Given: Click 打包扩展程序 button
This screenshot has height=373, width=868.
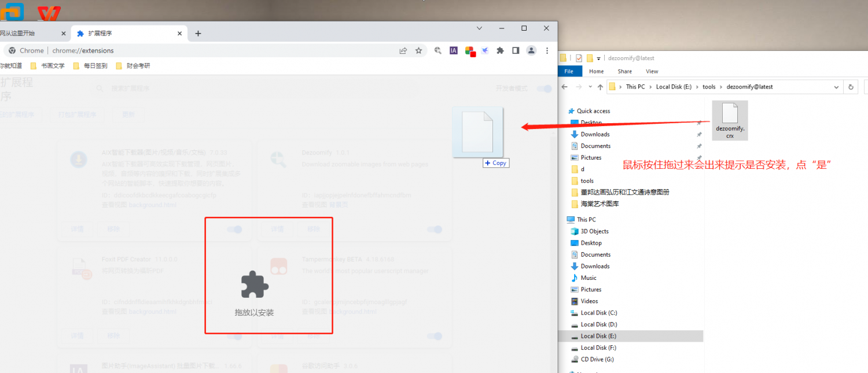Looking at the screenshot, I should [x=77, y=115].
